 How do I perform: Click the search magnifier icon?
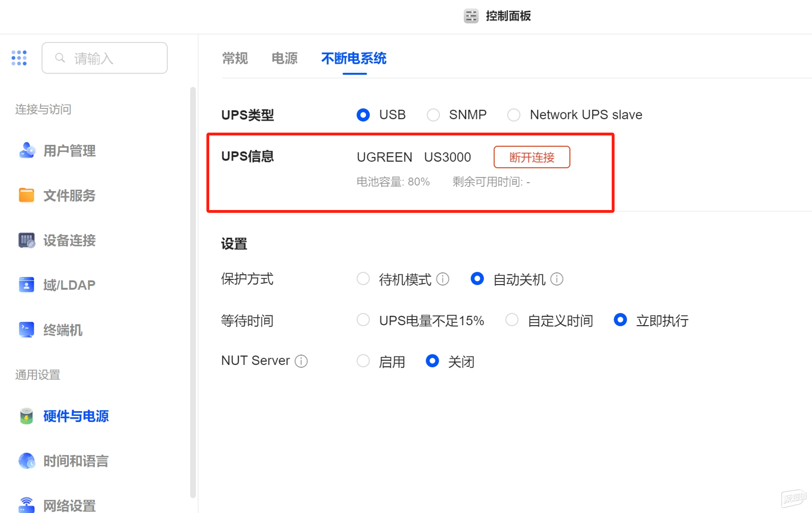tap(60, 58)
